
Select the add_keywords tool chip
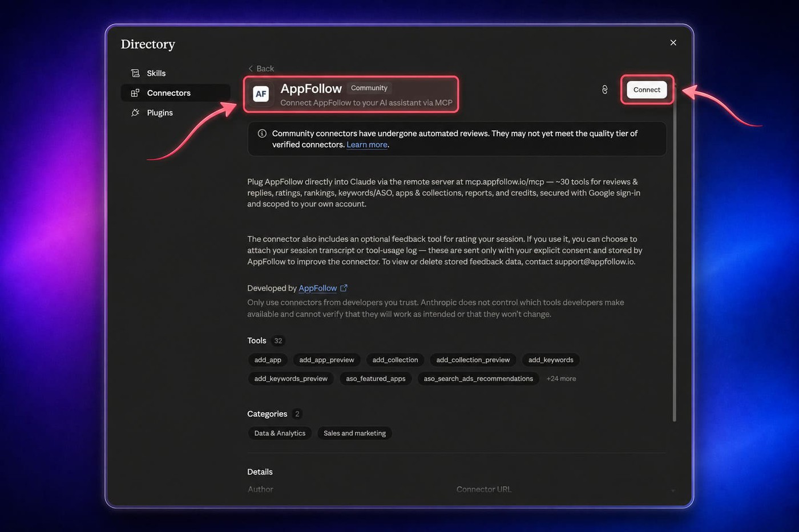pos(551,360)
